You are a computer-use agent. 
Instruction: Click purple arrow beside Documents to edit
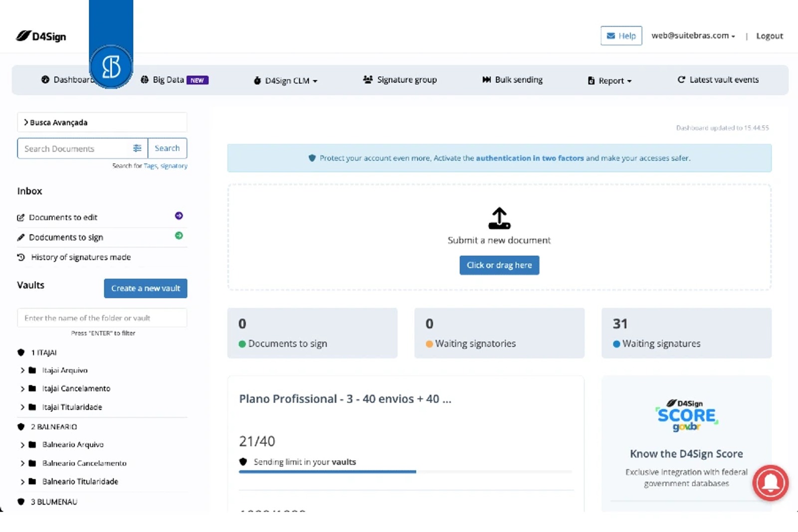[x=179, y=216]
